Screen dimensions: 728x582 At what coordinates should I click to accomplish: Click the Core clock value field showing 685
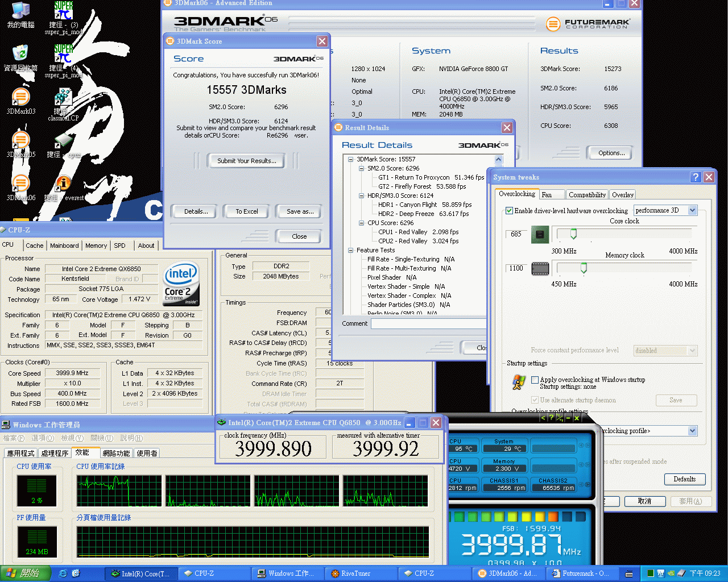pyautogui.click(x=516, y=234)
